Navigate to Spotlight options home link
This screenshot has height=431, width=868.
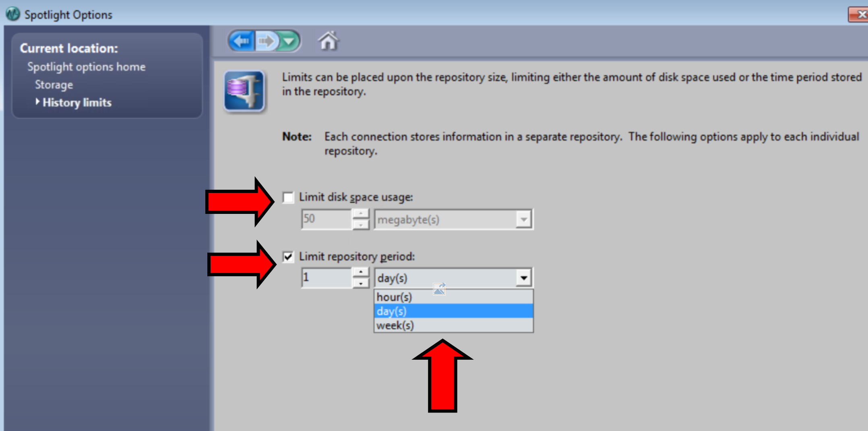pos(86,67)
